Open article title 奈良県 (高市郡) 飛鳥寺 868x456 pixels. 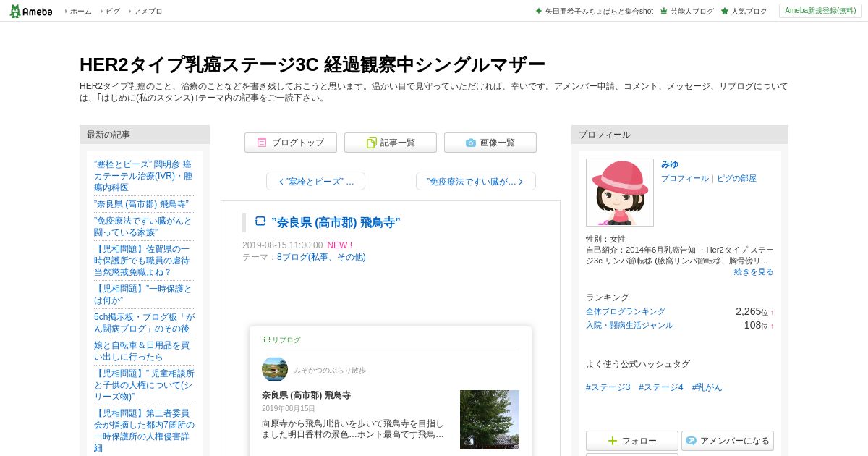[336, 222]
